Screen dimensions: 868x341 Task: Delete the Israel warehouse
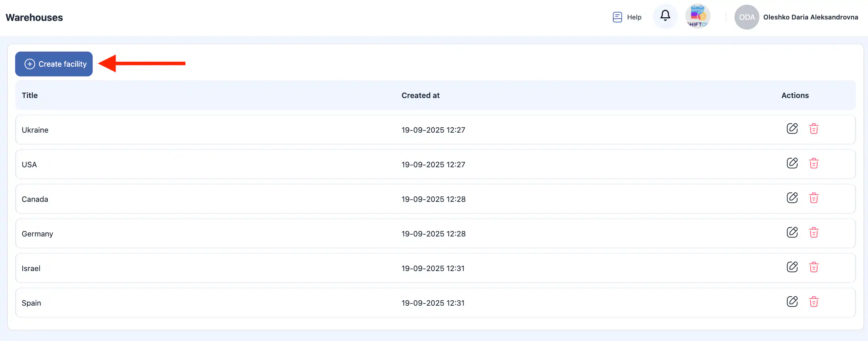point(814,267)
